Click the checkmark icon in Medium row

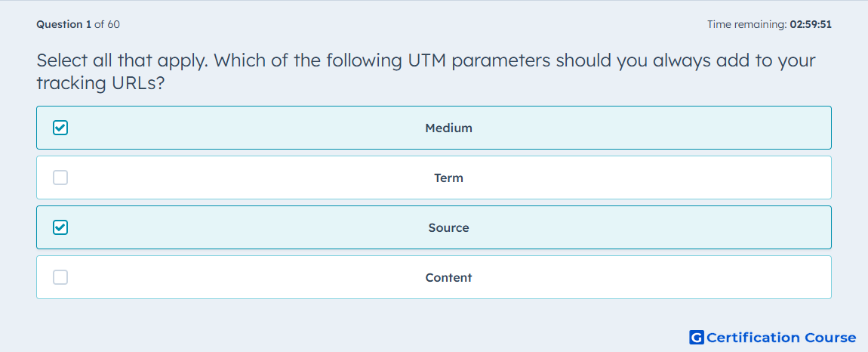pos(60,128)
